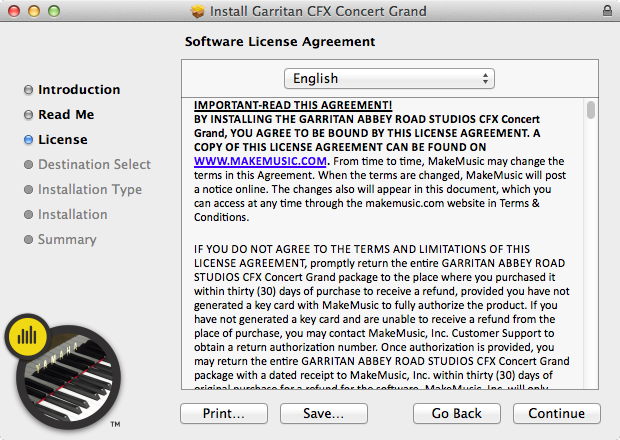Select the Read Me step
Image resolution: width=620 pixels, height=440 pixels.
(x=66, y=115)
